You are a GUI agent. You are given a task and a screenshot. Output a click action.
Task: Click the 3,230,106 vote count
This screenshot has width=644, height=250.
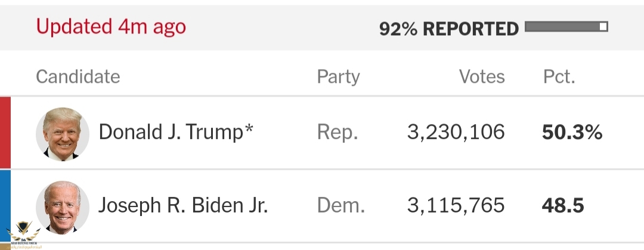click(456, 132)
